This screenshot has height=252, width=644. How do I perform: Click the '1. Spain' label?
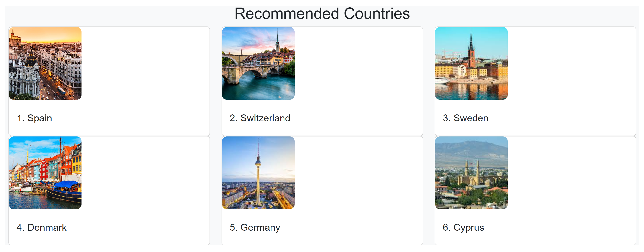pyautogui.click(x=35, y=118)
